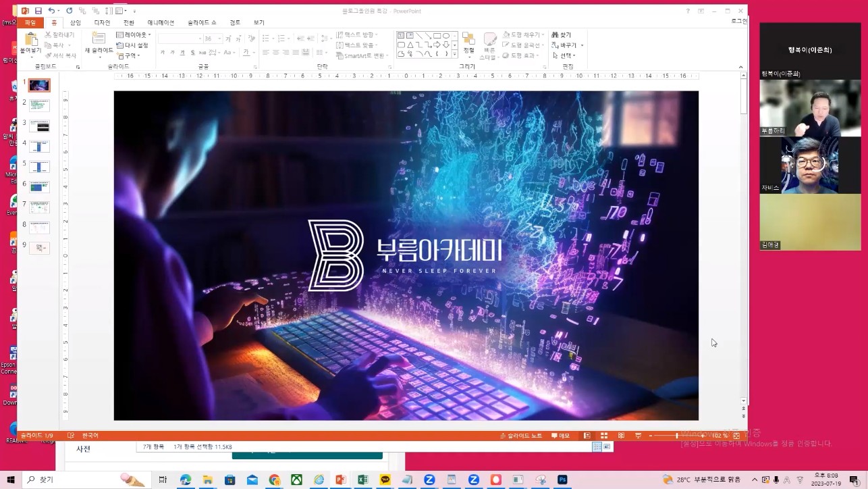This screenshot has height=489, width=868.
Task: Toggle Bold (가) text formatting
Action: (x=163, y=52)
